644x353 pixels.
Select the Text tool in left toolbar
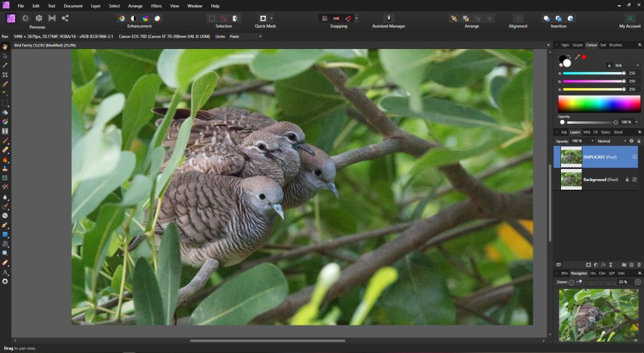tap(5, 272)
